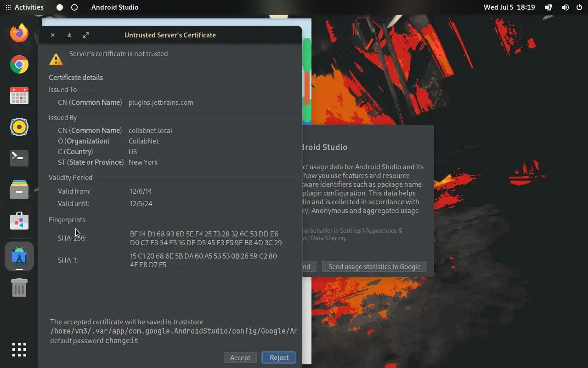Close the Untrusted Server's Certificate dialog

(53, 35)
